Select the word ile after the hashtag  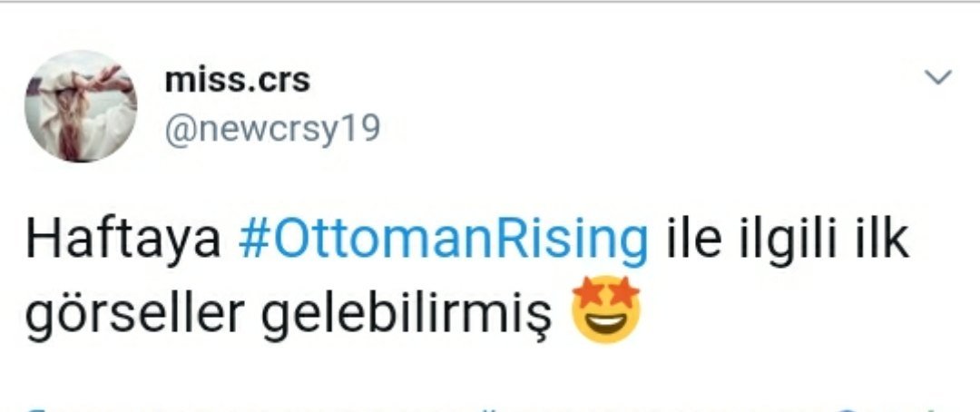click(694, 239)
